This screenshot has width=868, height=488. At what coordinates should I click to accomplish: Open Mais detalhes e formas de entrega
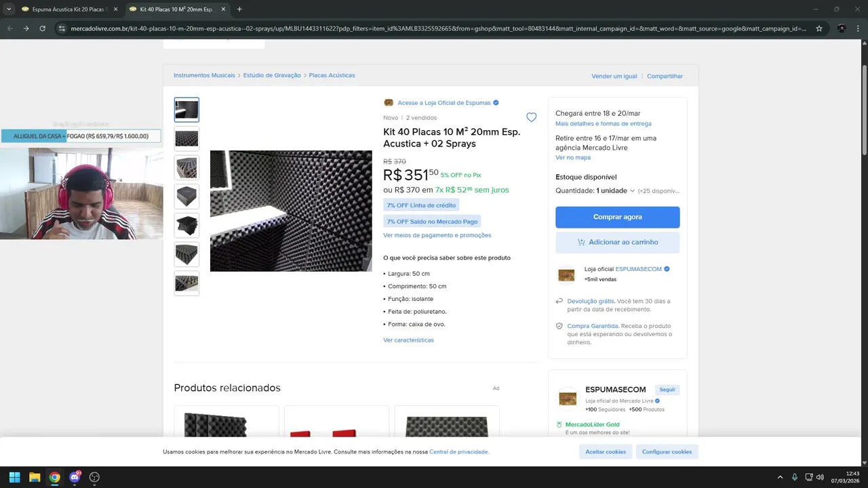[603, 124]
